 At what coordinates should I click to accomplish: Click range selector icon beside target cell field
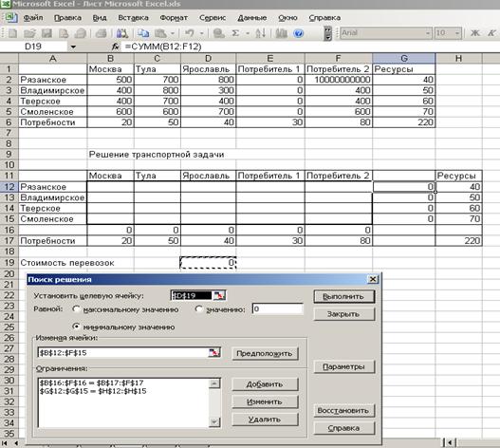(x=219, y=295)
